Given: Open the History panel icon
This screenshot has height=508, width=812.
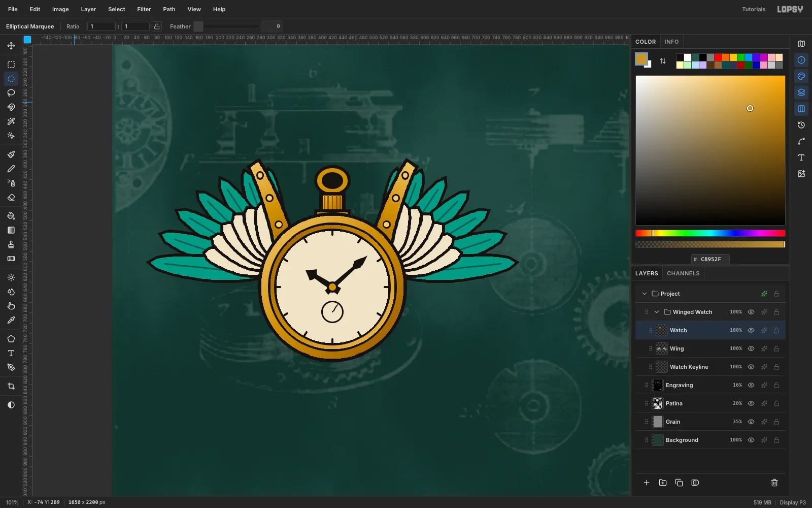Looking at the screenshot, I should (801, 125).
